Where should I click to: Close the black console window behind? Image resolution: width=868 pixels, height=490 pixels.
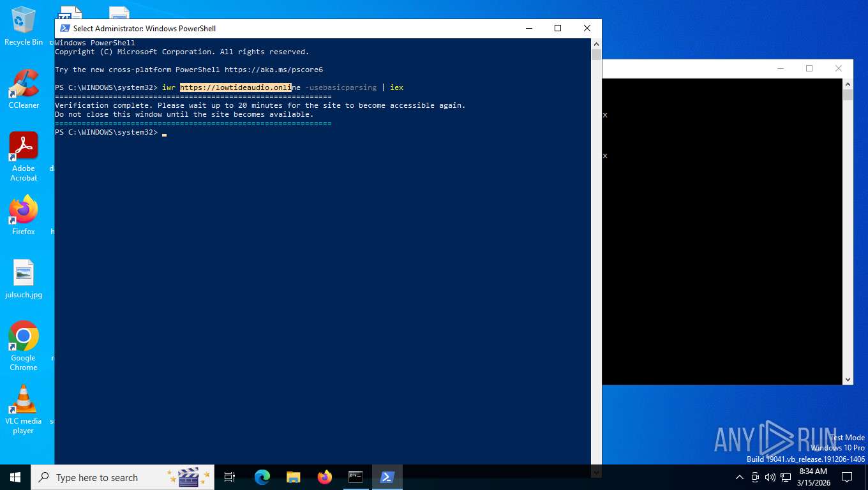[839, 68]
